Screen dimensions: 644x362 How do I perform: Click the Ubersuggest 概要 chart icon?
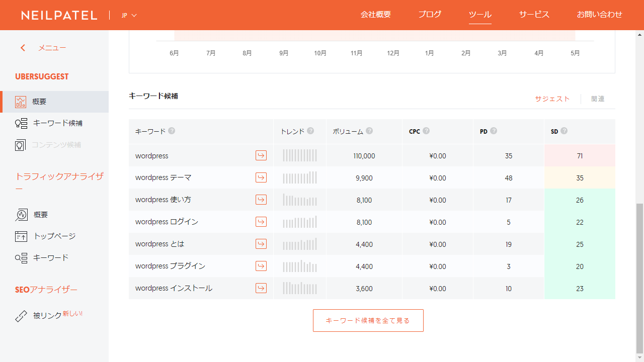pyautogui.click(x=21, y=102)
